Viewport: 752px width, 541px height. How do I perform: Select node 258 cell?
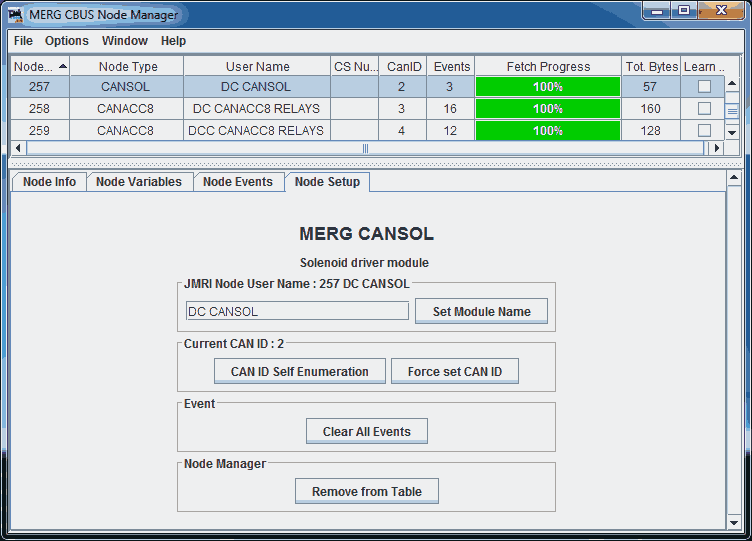coord(40,109)
